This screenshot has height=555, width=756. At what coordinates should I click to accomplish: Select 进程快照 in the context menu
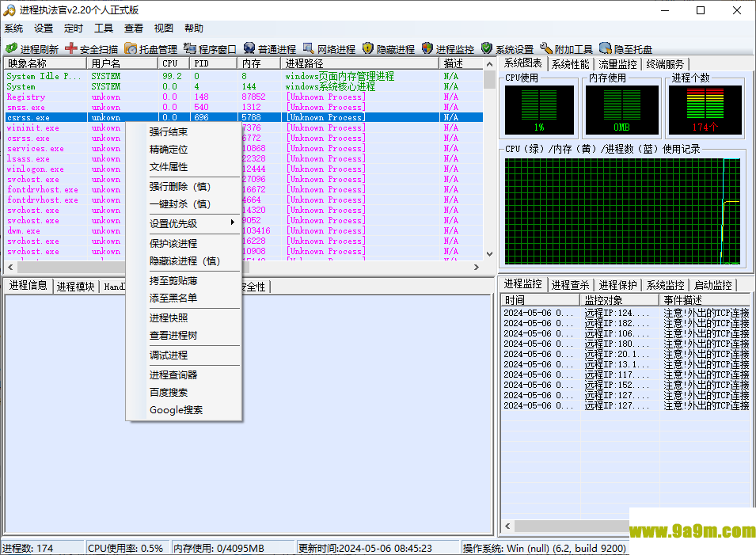(x=184, y=317)
